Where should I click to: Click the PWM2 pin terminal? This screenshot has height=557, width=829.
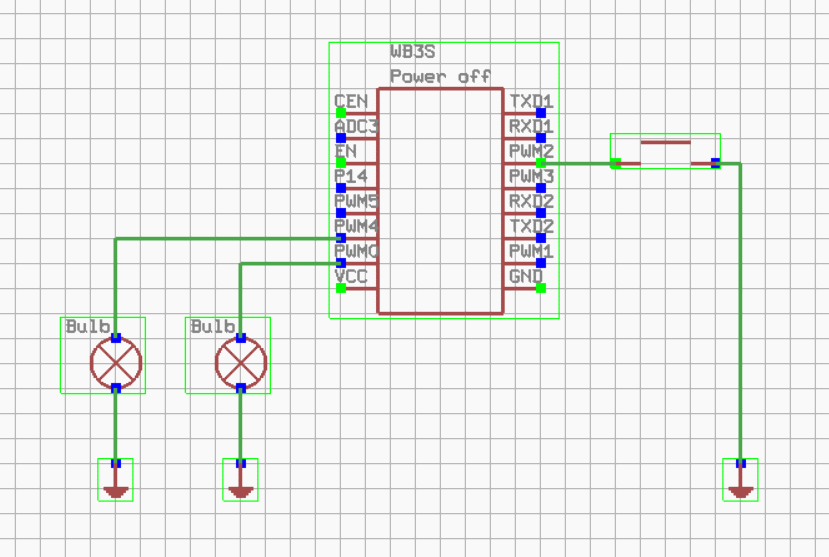[541, 163]
